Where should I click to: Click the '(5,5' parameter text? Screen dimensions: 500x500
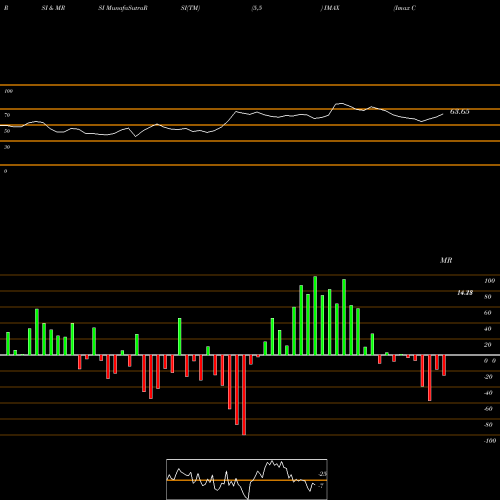click(x=257, y=8)
